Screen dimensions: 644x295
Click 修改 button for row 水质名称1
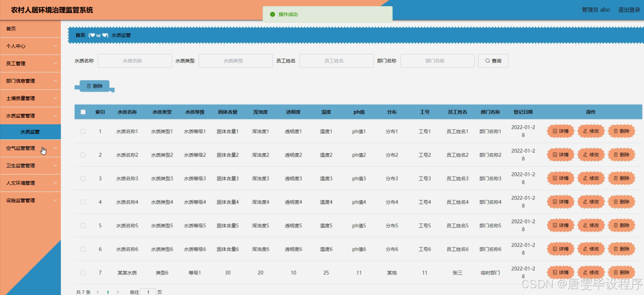(591, 131)
